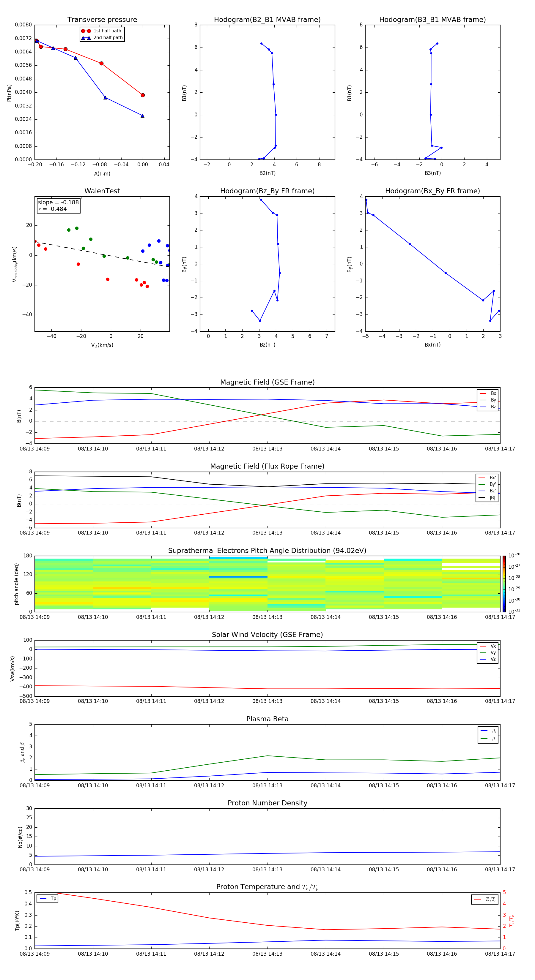Image resolution: width=535 pixels, height=980 pixels.
Task: Select the 'Hodogram(B3_B1 MVAB frame)' title
Action: click(x=432, y=20)
